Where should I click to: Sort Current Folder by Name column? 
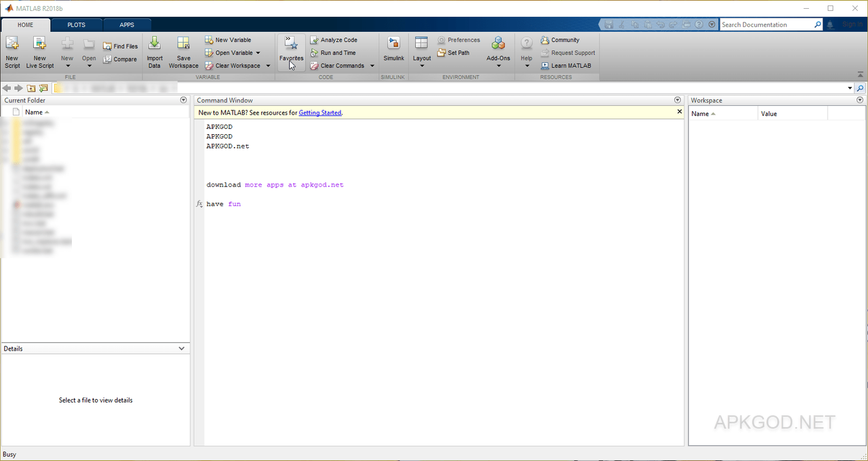coord(37,113)
